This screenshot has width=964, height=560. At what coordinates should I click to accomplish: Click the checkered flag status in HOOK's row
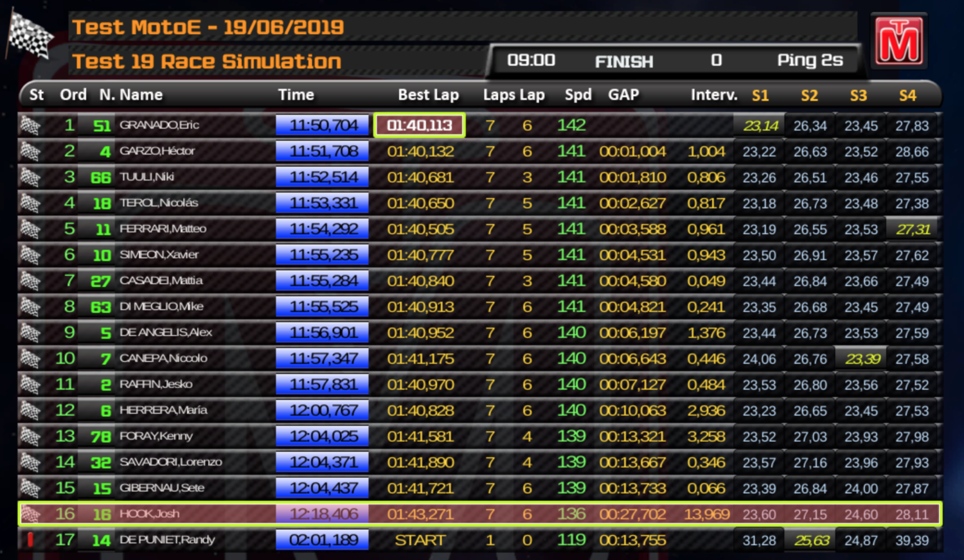[30, 514]
